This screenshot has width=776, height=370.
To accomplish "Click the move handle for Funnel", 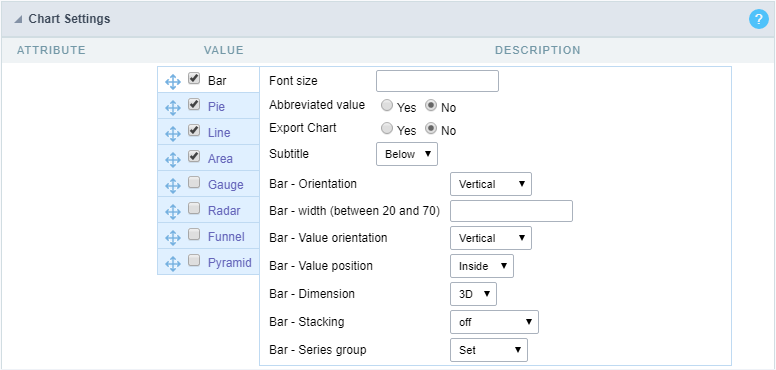I will tap(172, 237).
